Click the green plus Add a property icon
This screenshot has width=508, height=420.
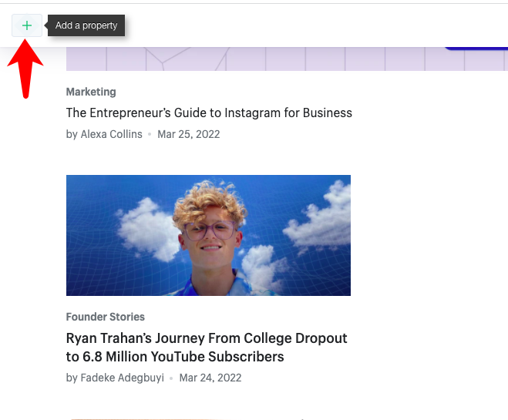(27, 25)
